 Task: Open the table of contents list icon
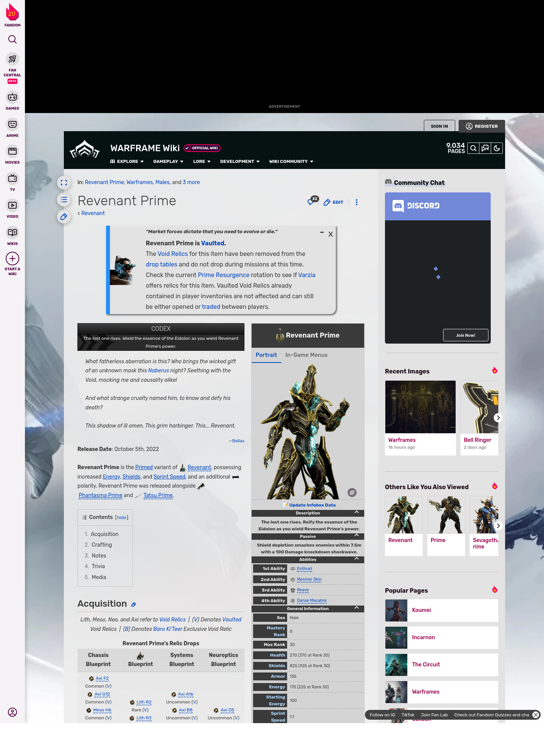(x=64, y=200)
